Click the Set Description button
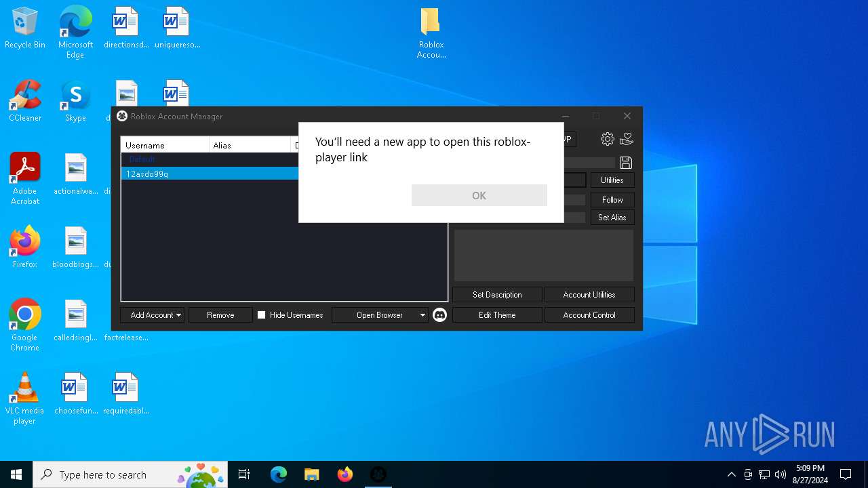The height and width of the screenshot is (488, 868). [497, 295]
